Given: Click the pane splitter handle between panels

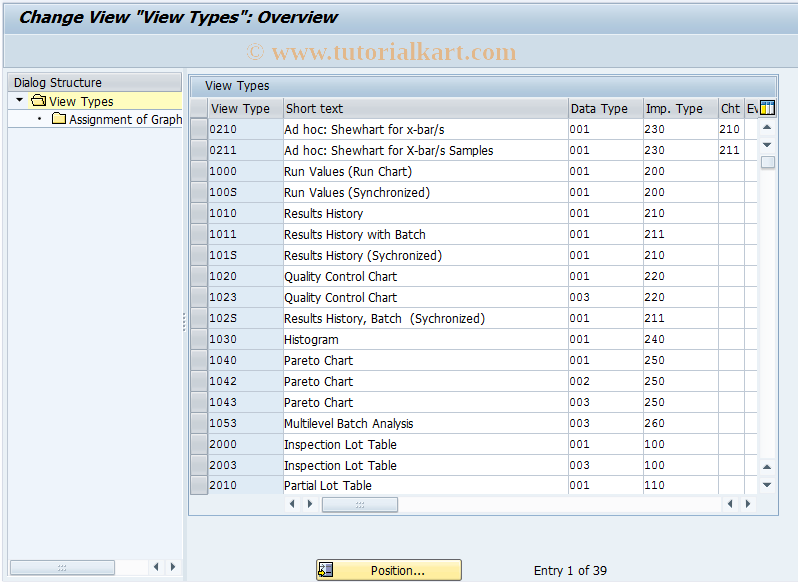Looking at the screenshot, I should pos(184,322).
